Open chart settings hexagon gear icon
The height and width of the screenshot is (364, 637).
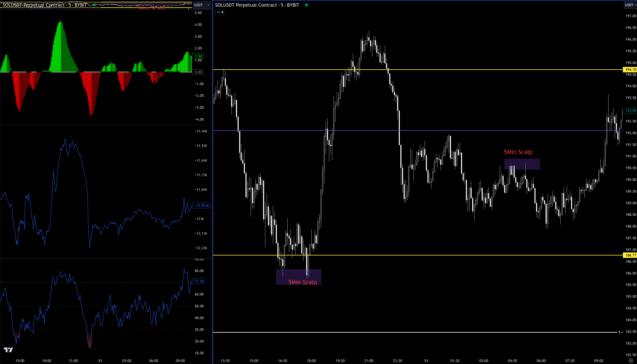click(x=631, y=361)
